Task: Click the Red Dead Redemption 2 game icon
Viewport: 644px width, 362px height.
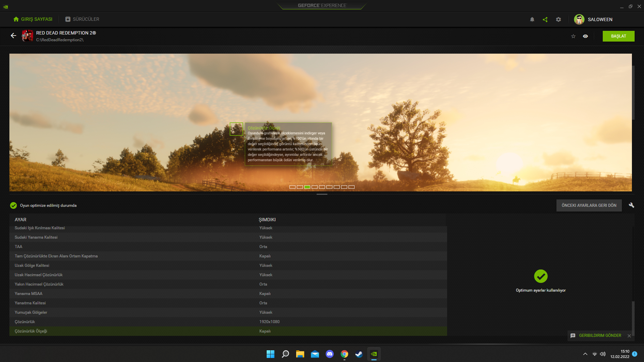Action: [28, 36]
